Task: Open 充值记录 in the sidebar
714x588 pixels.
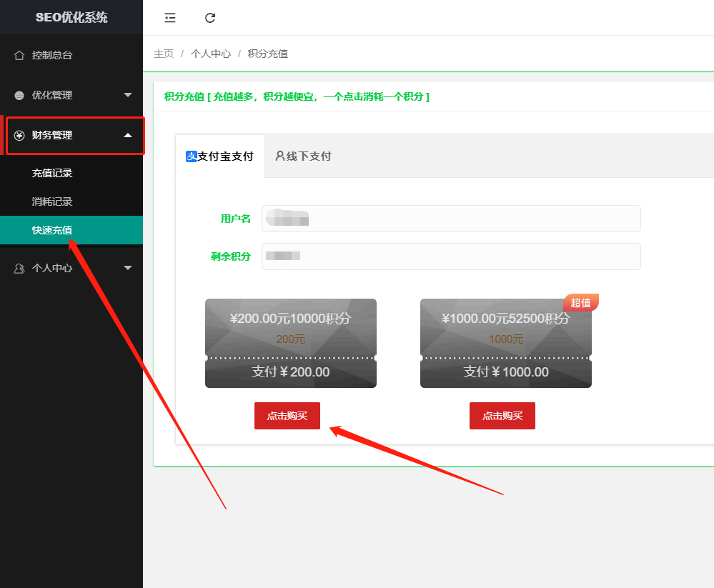Action: pyautogui.click(x=52, y=173)
